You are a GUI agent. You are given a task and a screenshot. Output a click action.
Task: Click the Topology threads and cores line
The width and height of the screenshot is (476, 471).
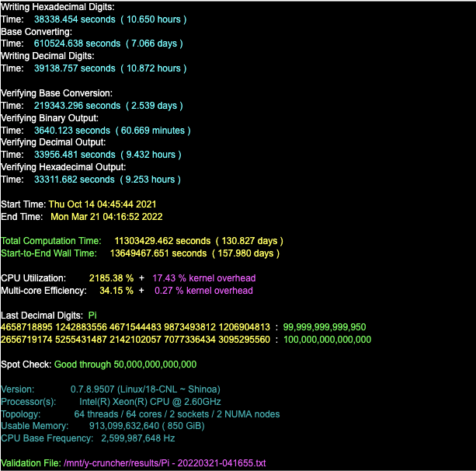pos(177,414)
